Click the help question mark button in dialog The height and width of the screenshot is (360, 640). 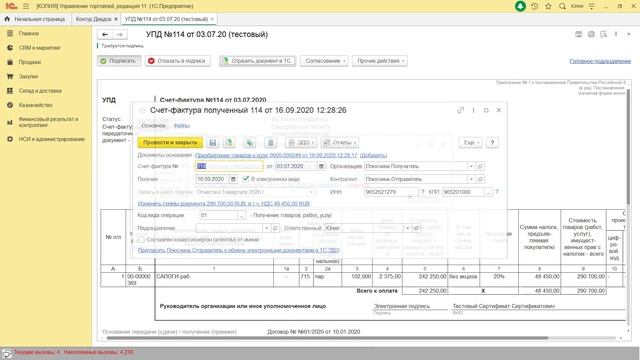coord(492,142)
